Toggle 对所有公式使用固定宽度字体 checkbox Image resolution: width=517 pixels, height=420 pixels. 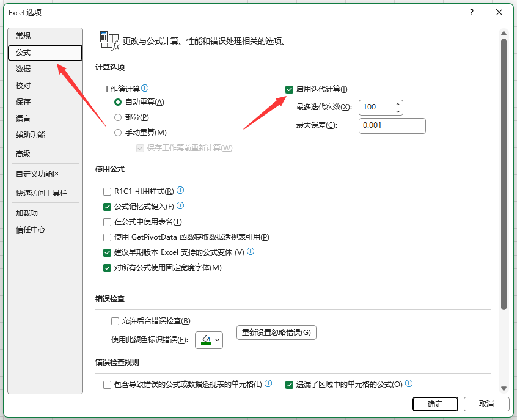107,268
